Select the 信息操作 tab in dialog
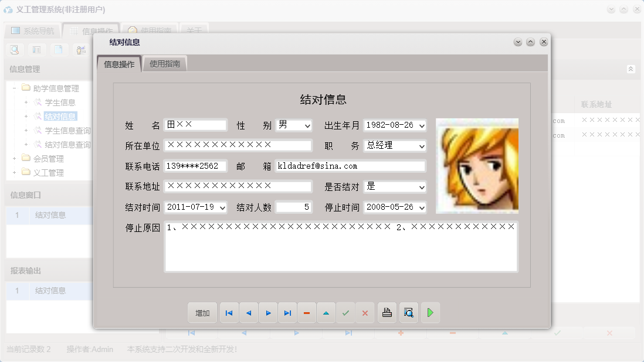Image resolution: width=644 pixels, height=362 pixels. (x=119, y=64)
